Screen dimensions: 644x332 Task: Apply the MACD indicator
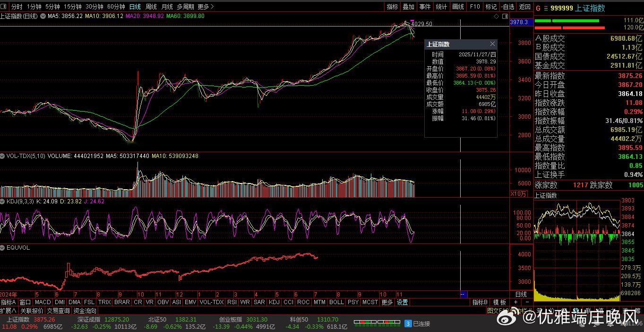pyautogui.click(x=43, y=302)
